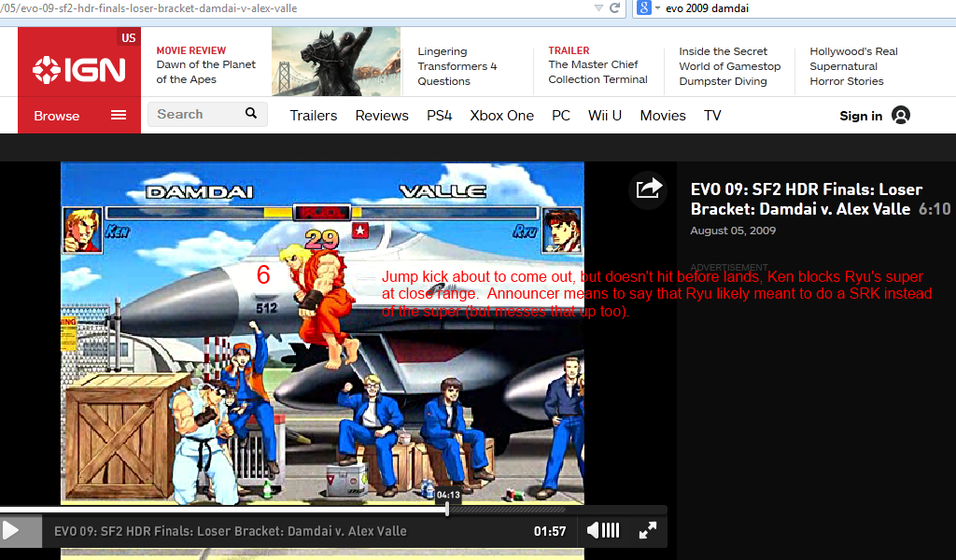Screen dimensions: 956x560
Task: Click the search magnifier icon
Action: pos(251,113)
